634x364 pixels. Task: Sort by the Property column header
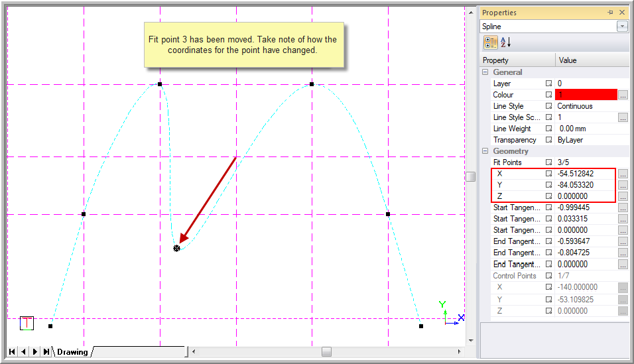[518, 60]
